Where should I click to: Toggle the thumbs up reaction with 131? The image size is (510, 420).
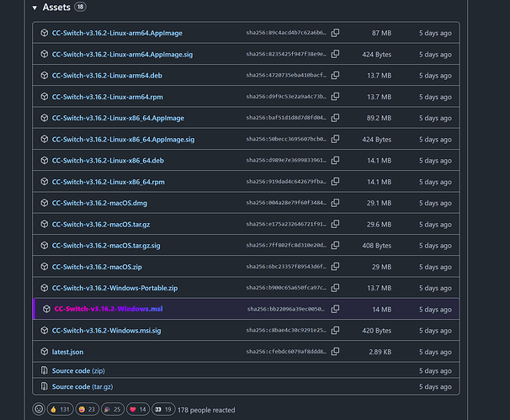tap(60, 409)
